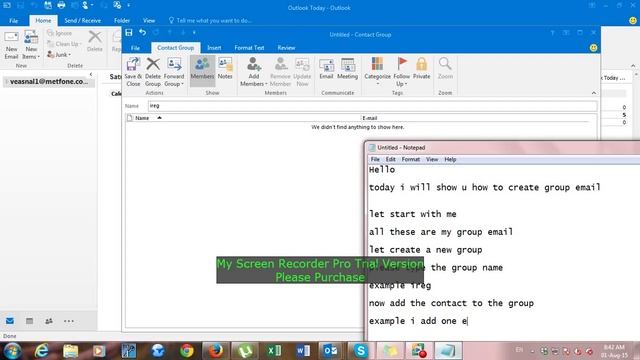
Task: Open the Format Text tab
Action: pos(249,48)
